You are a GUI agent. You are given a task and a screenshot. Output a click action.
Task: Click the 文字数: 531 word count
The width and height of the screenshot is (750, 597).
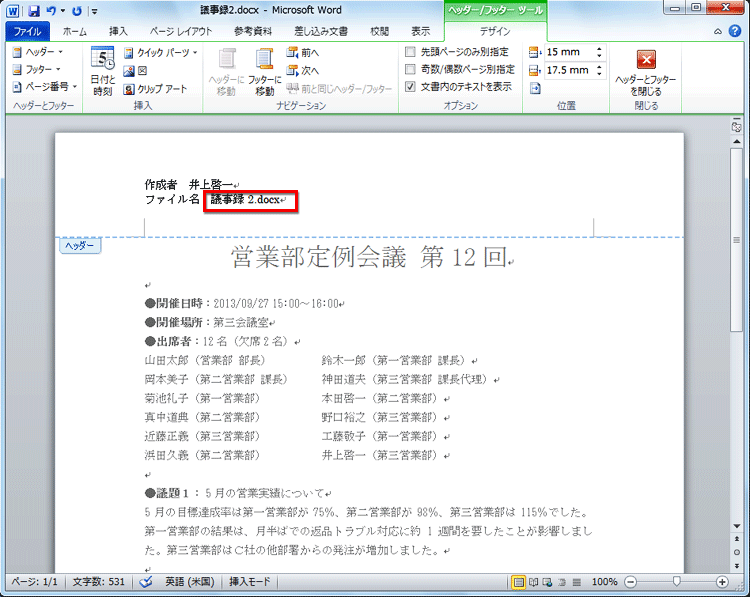pyautogui.click(x=99, y=582)
